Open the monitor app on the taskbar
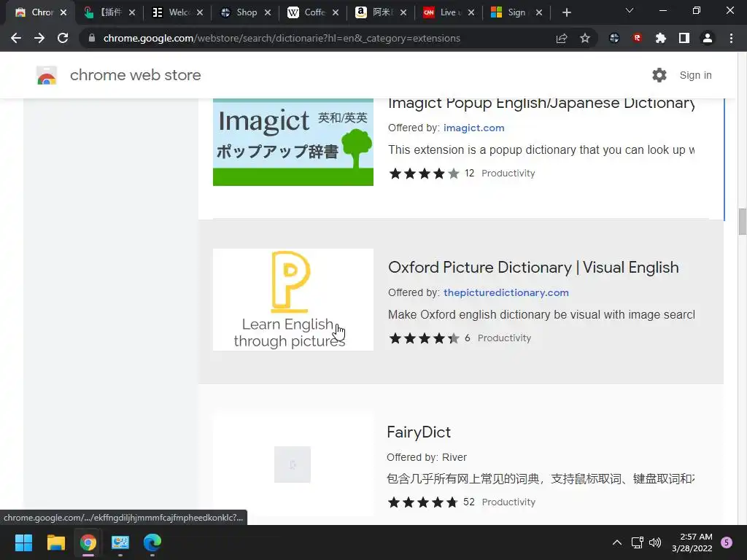Viewport: 747px width, 560px height. pos(120,542)
